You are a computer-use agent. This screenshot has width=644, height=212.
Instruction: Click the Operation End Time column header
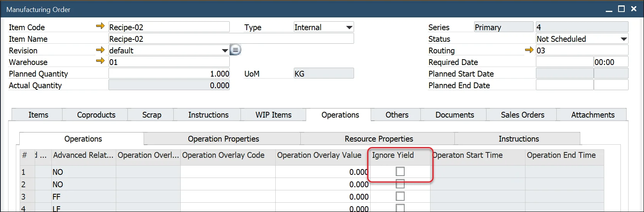click(x=564, y=155)
